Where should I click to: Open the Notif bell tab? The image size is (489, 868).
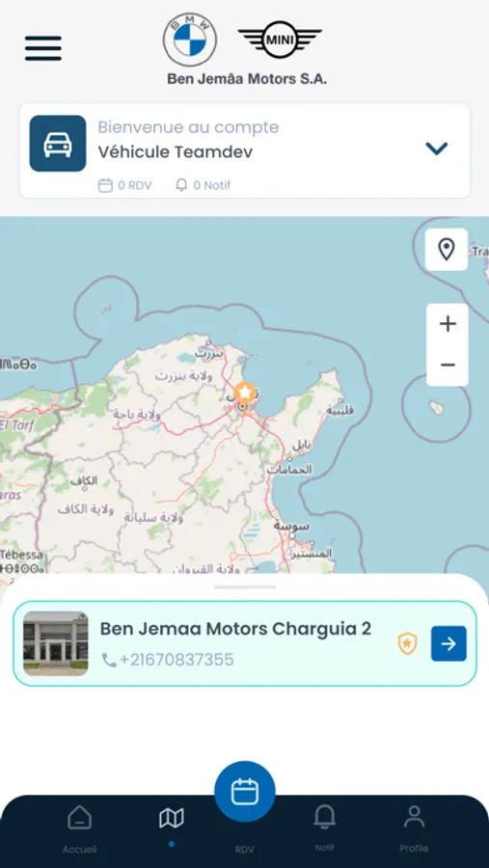[x=324, y=827]
